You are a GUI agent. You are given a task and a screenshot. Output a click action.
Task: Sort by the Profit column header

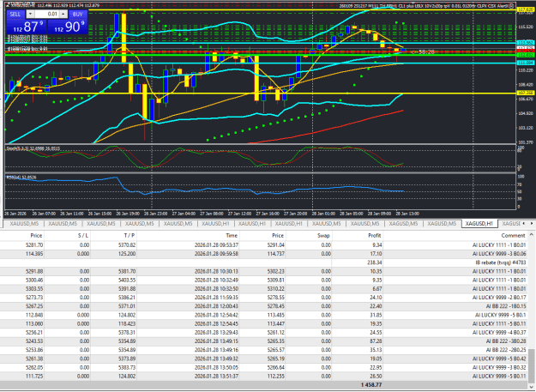[374, 236]
